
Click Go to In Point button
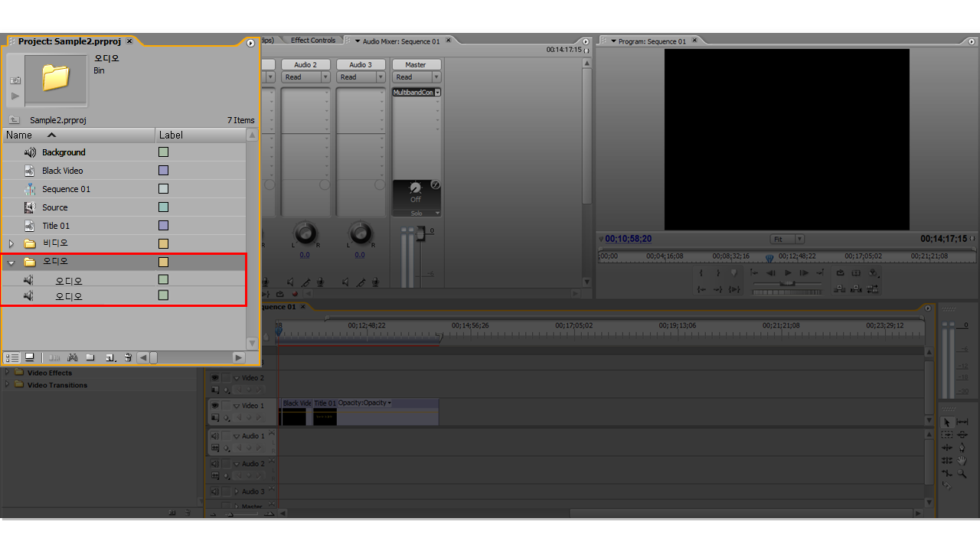701,289
